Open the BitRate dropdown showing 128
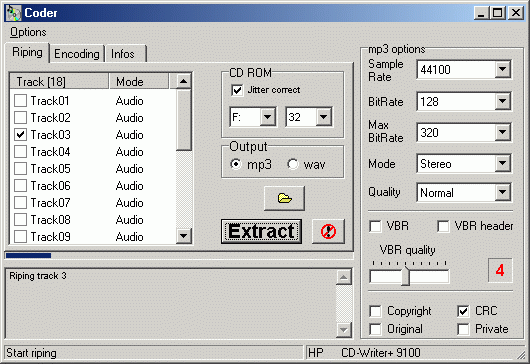 pyautogui.click(x=502, y=101)
